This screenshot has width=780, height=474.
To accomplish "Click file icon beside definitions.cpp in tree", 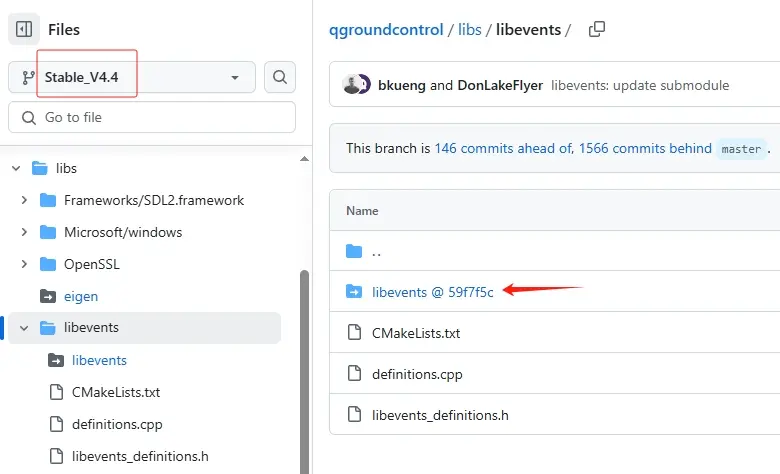I will (x=56, y=424).
